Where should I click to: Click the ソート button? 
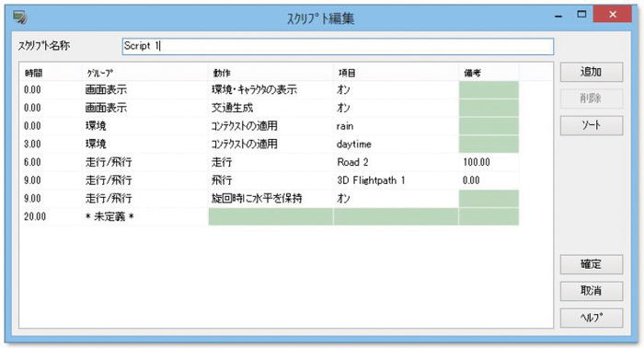(x=592, y=125)
